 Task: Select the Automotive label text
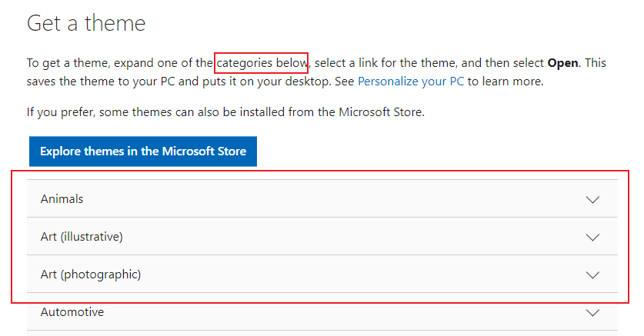pyautogui.click(x=72, y=312)
